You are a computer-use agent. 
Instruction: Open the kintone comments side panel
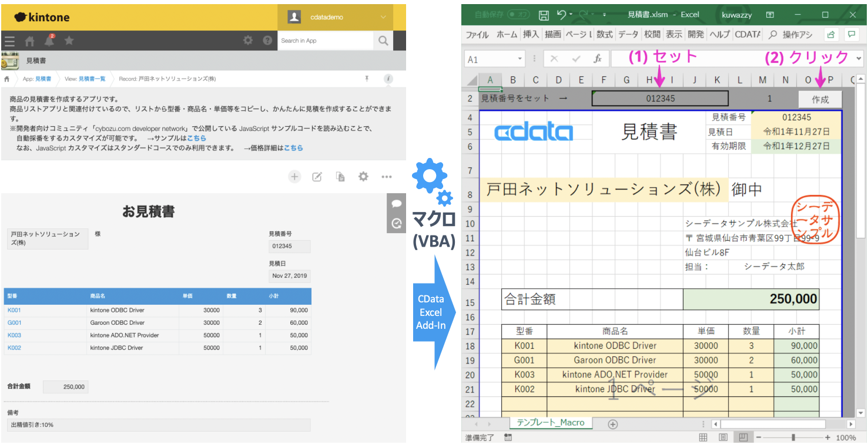pos(396,204)
